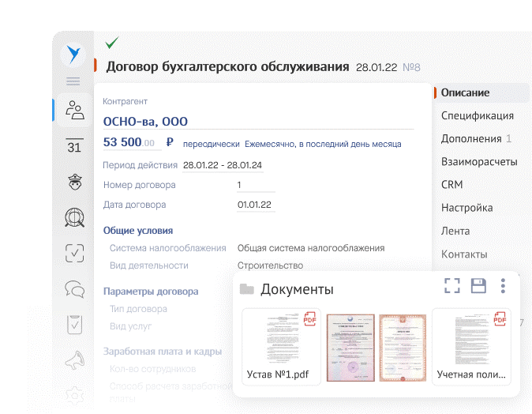Open the contractors people icon in sidebar

(75, 110)
